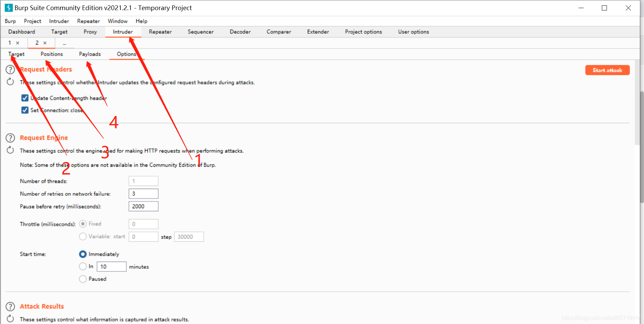The height and width of the screenshot is (324, 644).
Task: Select Fixed throttle radio button
Action: point(83,224)
